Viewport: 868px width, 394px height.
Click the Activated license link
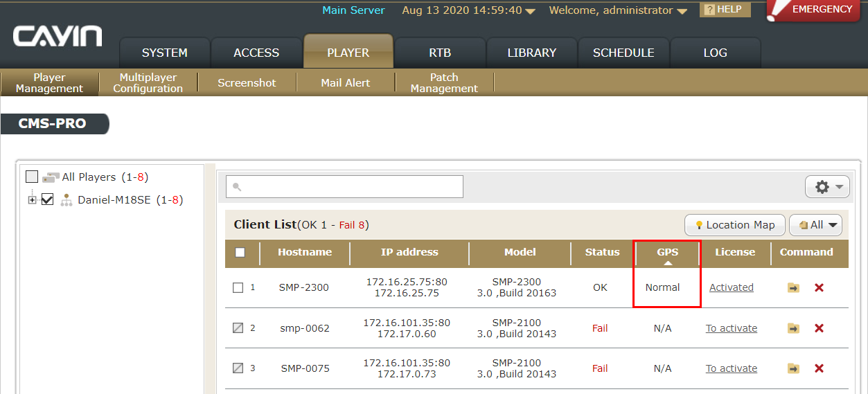pos(732,287)
